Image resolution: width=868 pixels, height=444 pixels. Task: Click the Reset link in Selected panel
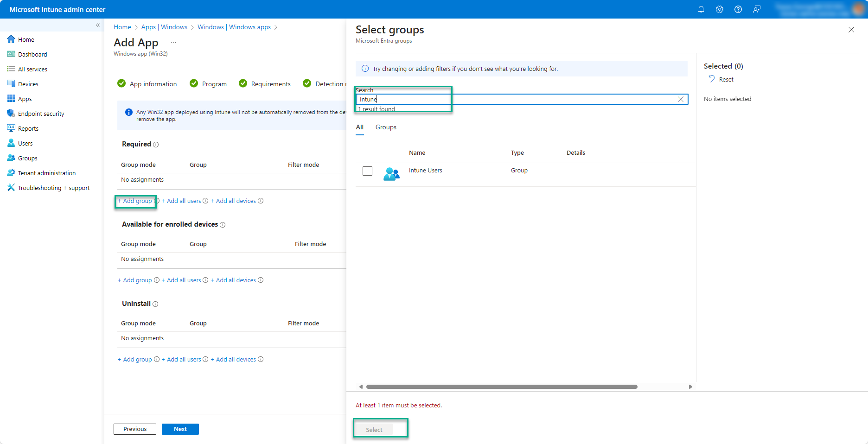click(x=725, y=79)
